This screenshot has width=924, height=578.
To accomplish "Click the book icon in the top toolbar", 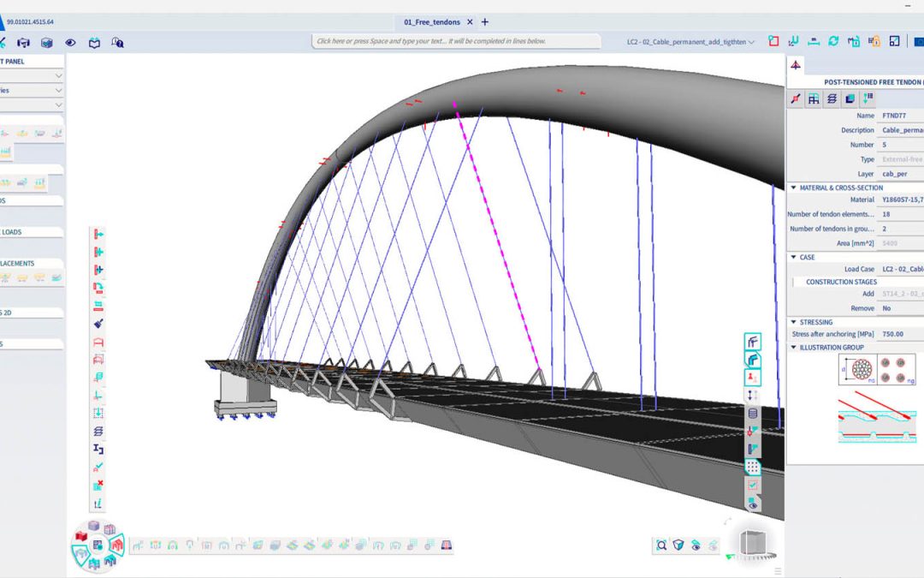I will [x=94, y=42].
